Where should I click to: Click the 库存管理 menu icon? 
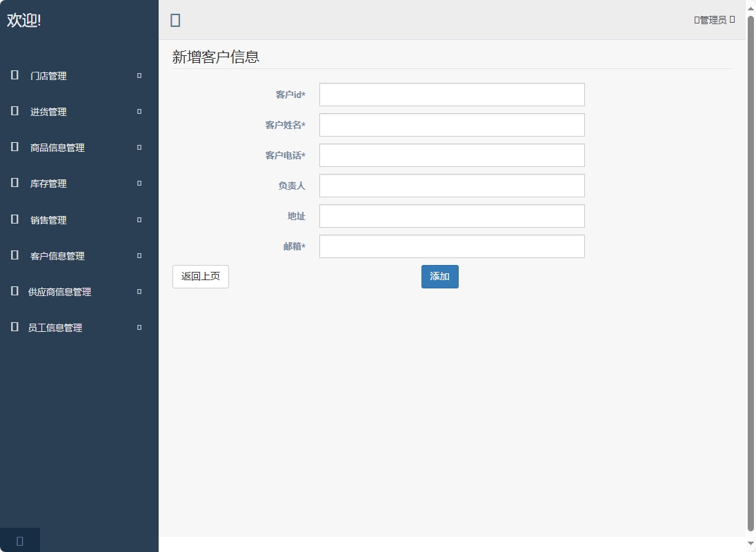tap(14, 183)
